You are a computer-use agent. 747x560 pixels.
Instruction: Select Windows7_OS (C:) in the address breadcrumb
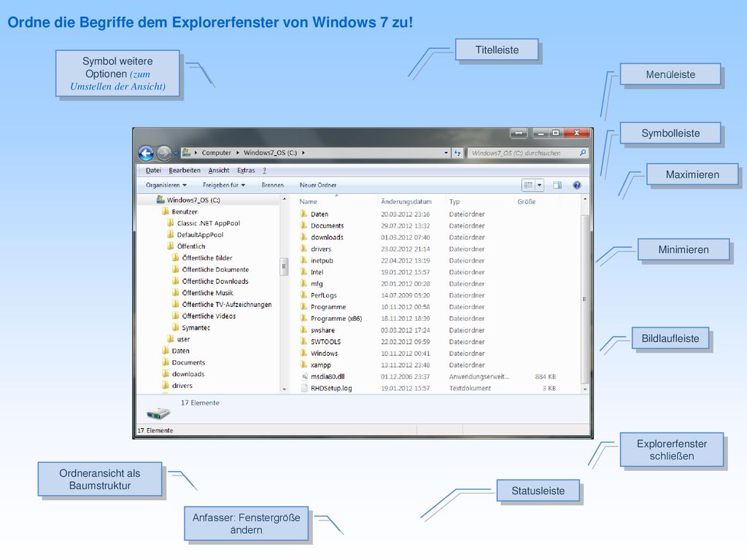pos(270,153)
